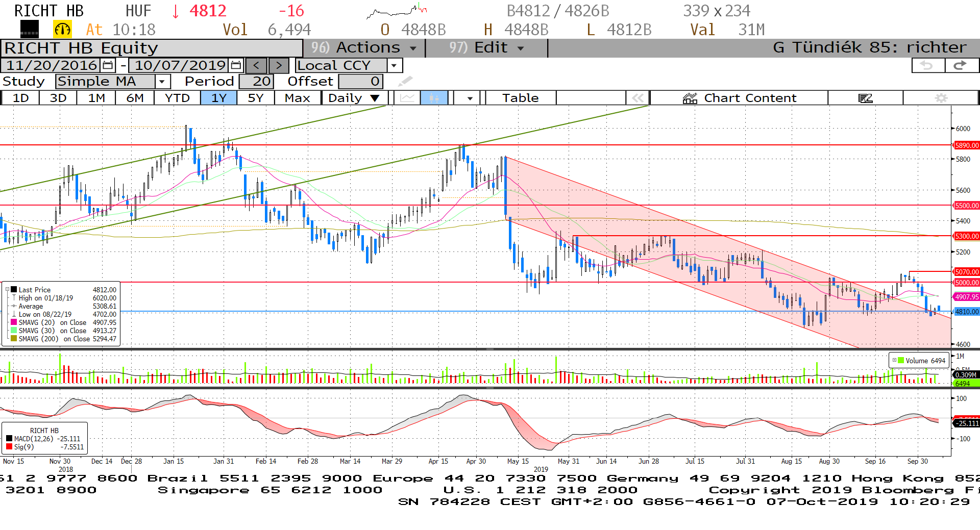Click the red down arrow price indicator
Screen dimensions: 980x530
click(x=176, y=11)
